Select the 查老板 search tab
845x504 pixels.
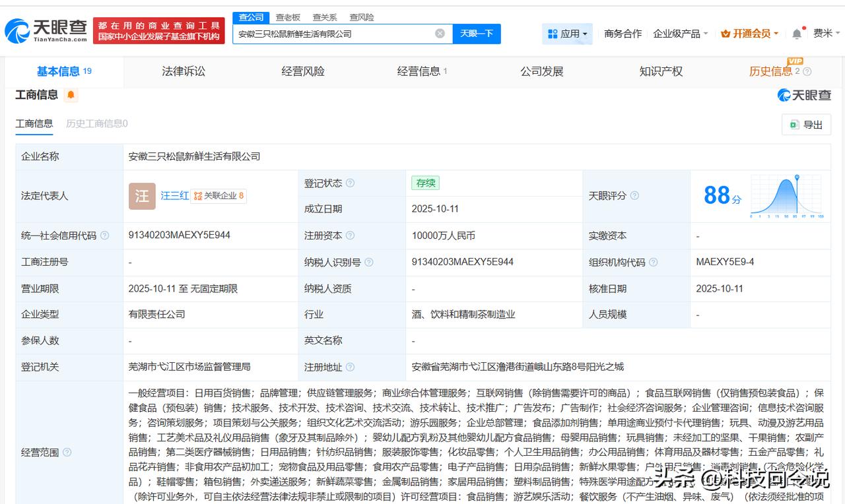tap(288, 17)
